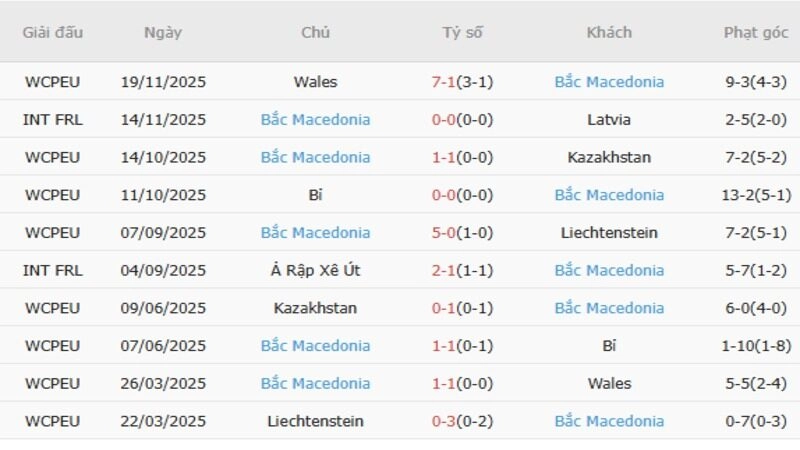Click the Ngày column header
Viewport: 800px width, 450px height.
click(x=163, y=32)
